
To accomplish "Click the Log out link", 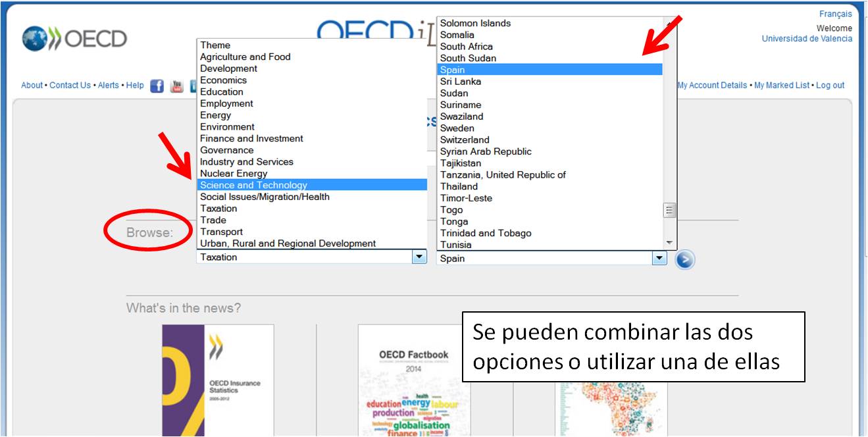I will (x=830, y=86).
